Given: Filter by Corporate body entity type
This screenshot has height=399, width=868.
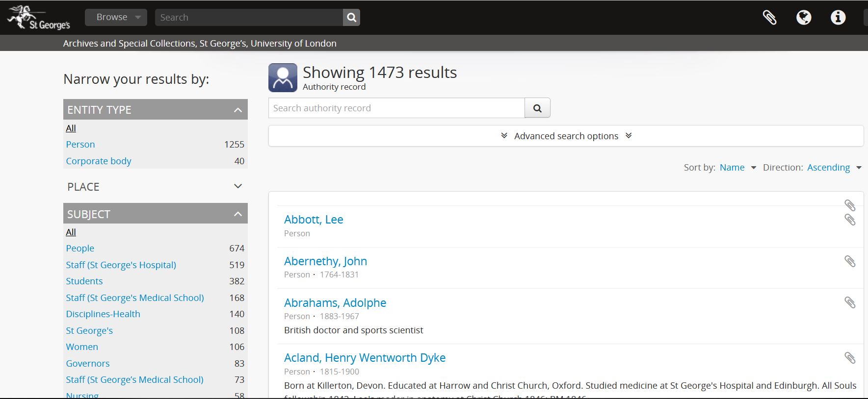Looking at the screenshot, I should click(x=99, y=161).
